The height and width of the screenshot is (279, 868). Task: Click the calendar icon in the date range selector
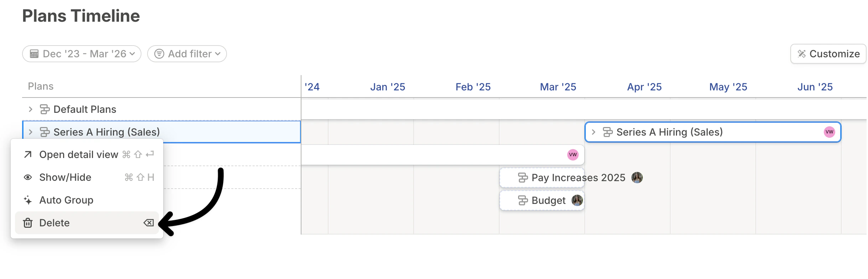pyautogui.click(x=35, y=54)
